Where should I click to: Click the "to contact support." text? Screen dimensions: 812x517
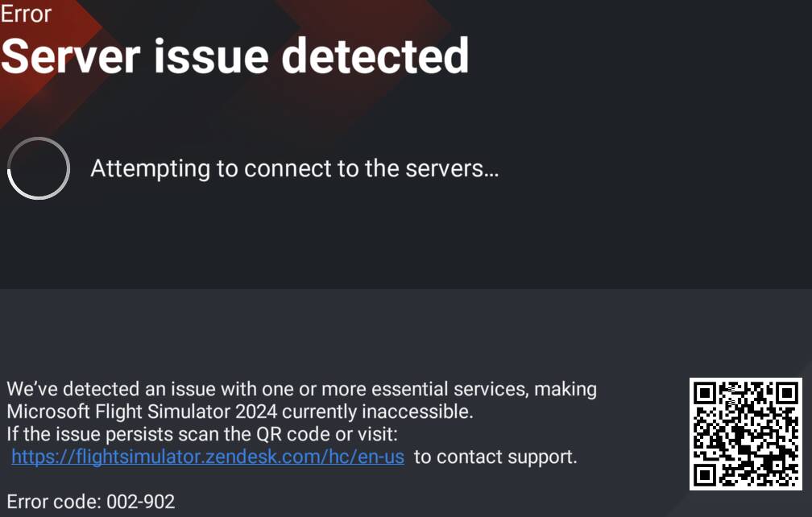[495, 457]
